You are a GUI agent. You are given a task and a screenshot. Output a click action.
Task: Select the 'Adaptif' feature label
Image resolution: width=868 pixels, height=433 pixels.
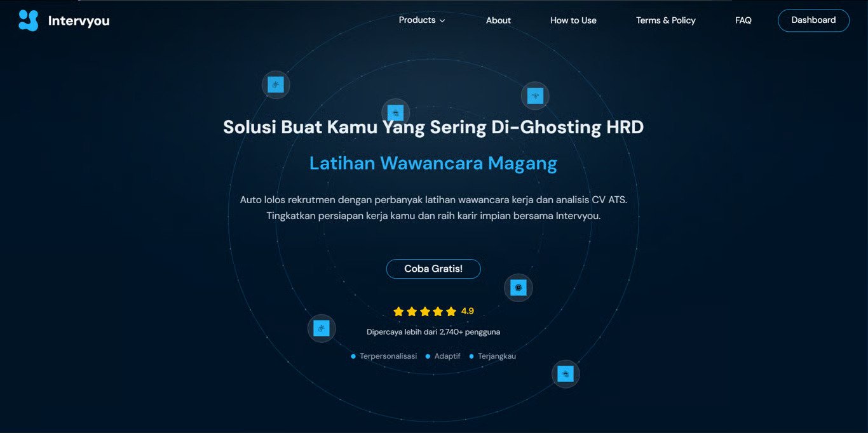coord(447,356)
